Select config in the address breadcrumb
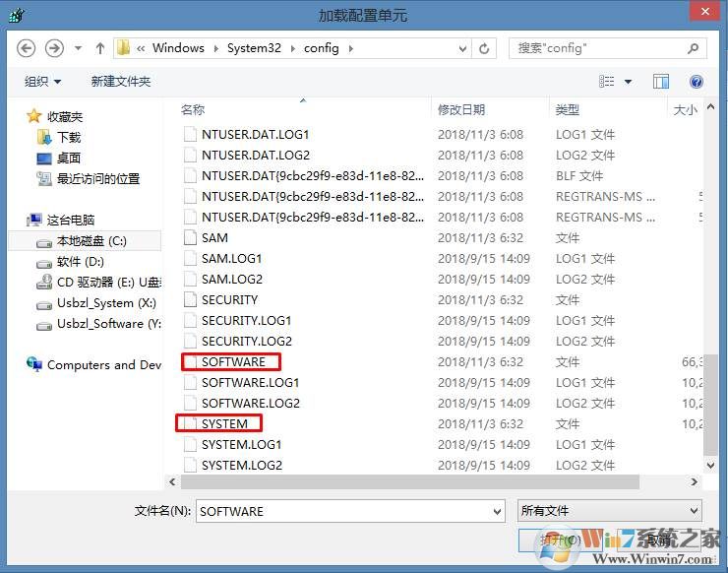728x573 pixels. point(322,48)
